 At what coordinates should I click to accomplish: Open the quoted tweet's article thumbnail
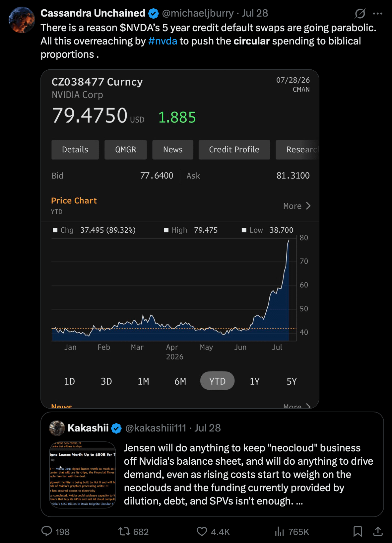(x=83, y=475)
